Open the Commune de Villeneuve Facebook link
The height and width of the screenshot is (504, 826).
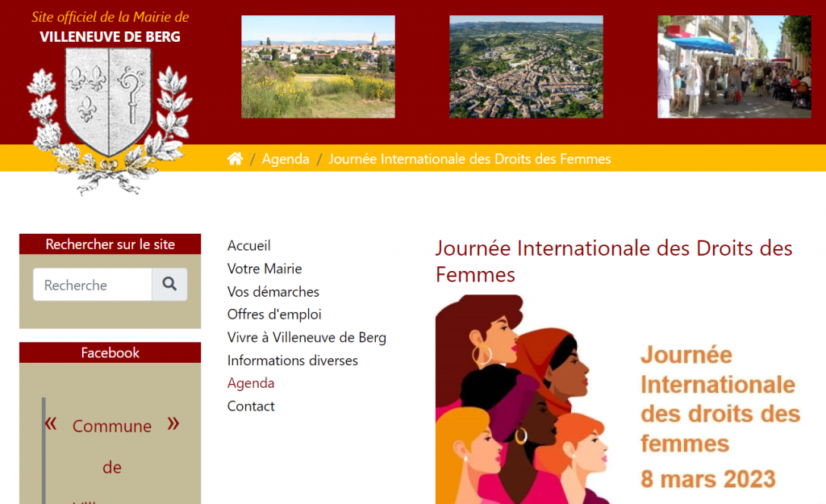pyautogui.click(x=112, y=426)
